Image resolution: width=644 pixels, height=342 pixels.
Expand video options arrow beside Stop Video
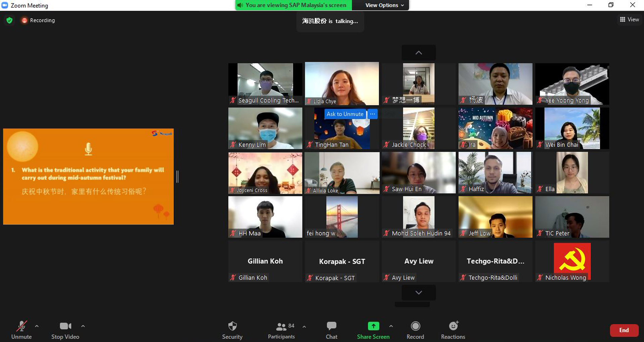coord(83,326)
